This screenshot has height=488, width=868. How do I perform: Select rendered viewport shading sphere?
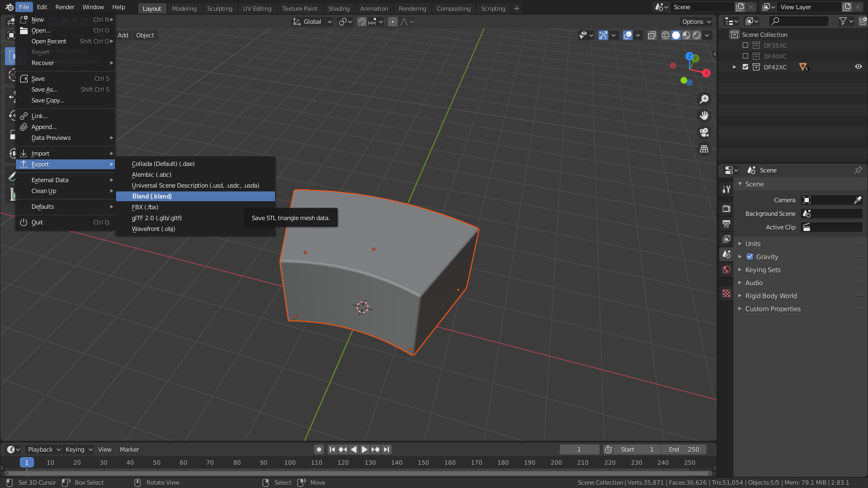click(x=697, y=35)
